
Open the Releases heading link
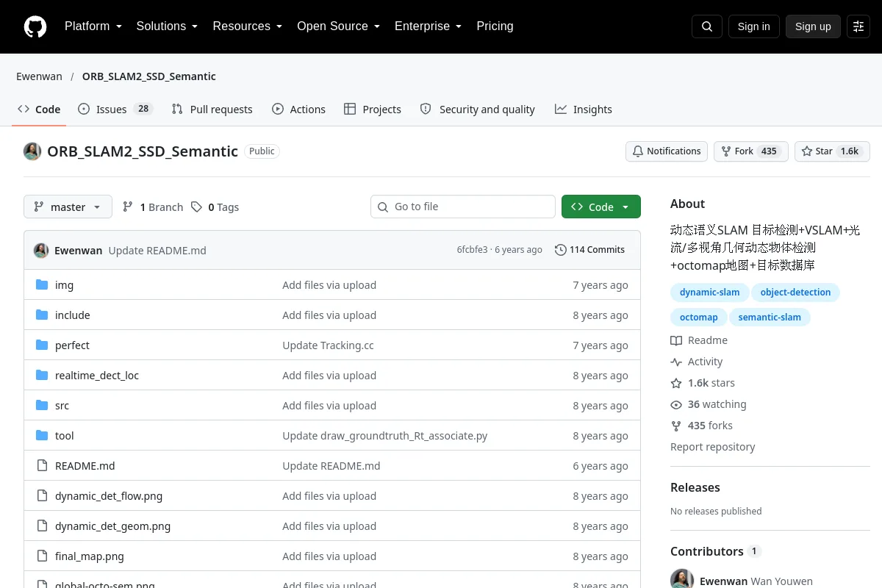click(695, 487)
